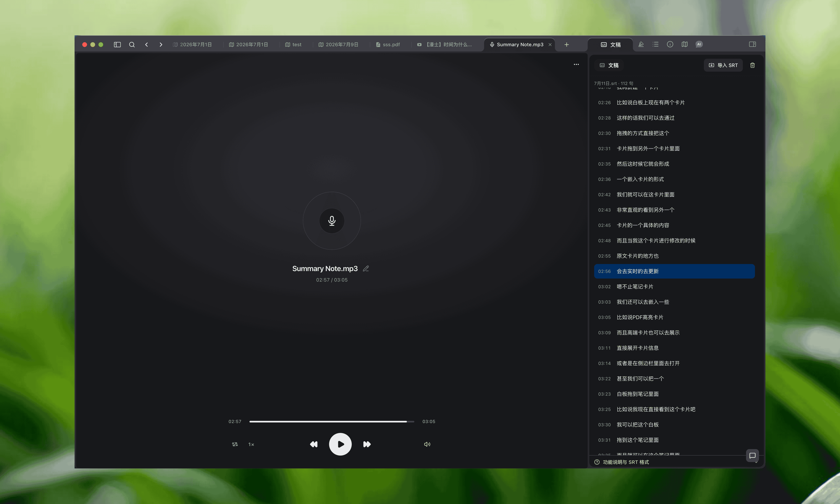Click the 文稿 label beside 导入 SRT
Screen dimensions: 840x504
tap(609, 65)
